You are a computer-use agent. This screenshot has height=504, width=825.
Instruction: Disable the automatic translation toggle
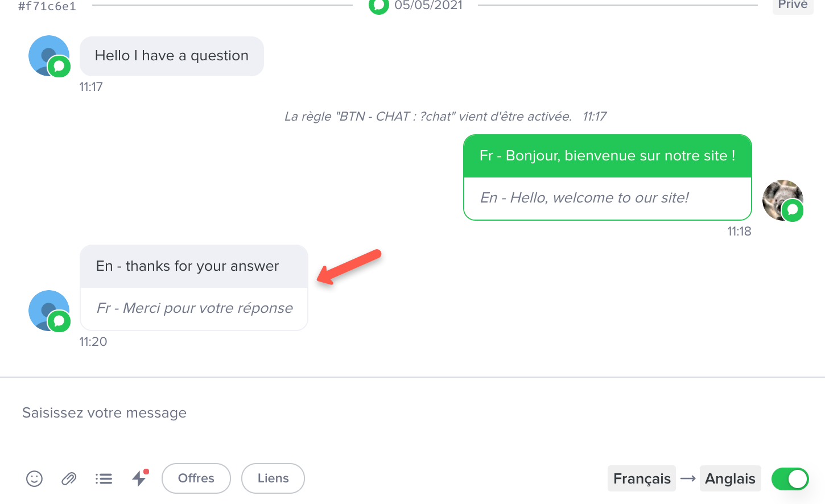[790, 479]
